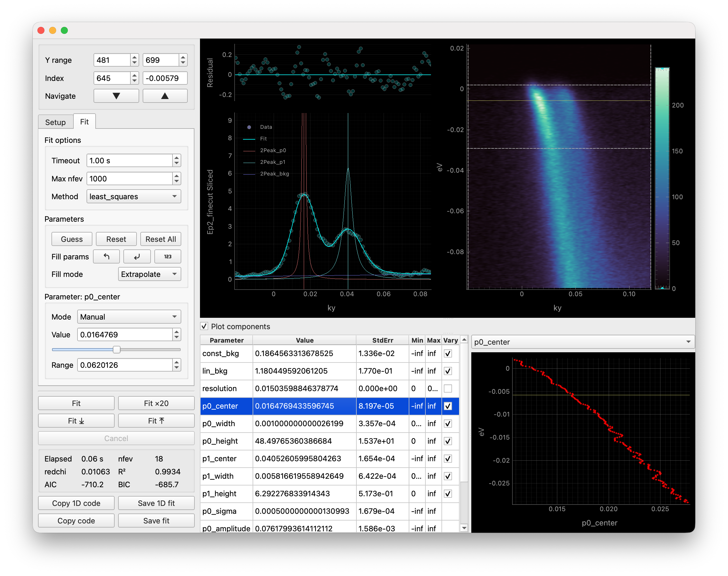The height and width of the screenshot is (576, 728).
Task: Select the Fit tab
Action: click(x=84, y=122)
